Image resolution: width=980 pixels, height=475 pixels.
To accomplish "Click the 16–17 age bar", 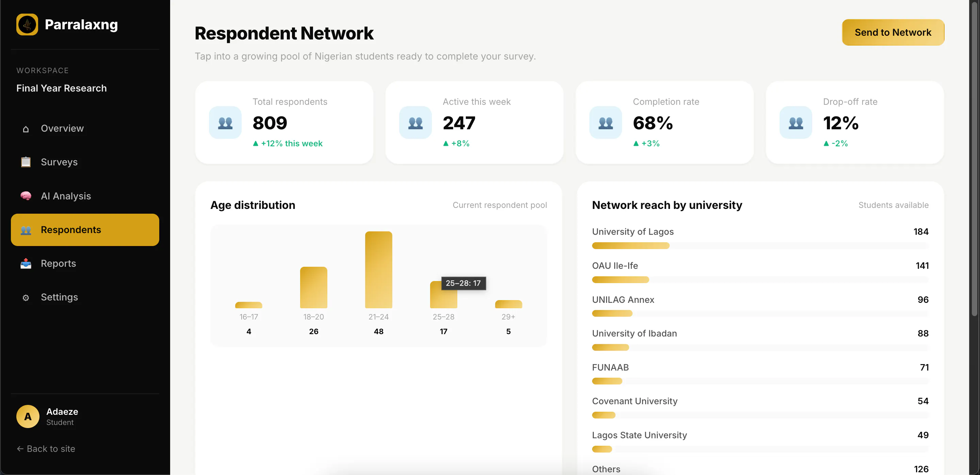I will pos(249,305).
